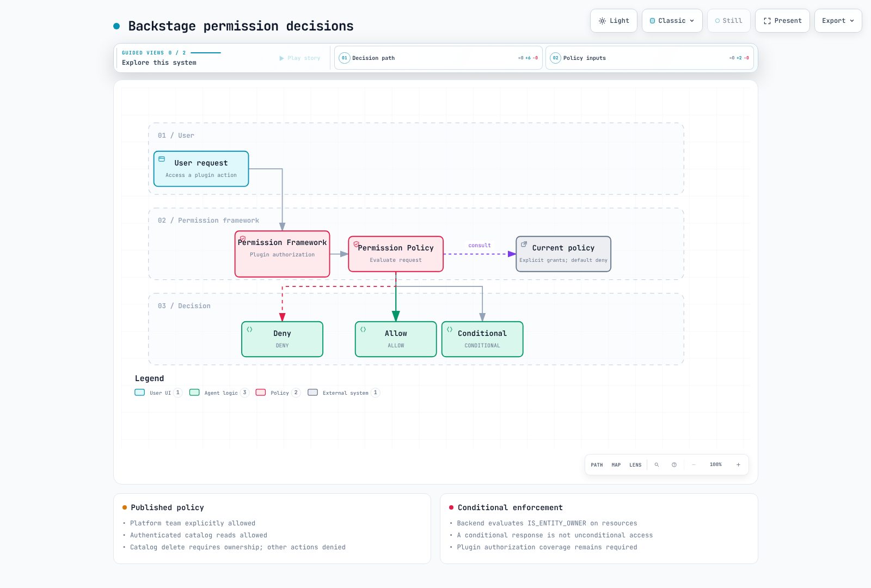The width and height of the screenshot is (871, 588).
Task: Click the Export chevron arrow
Action: 852,21
